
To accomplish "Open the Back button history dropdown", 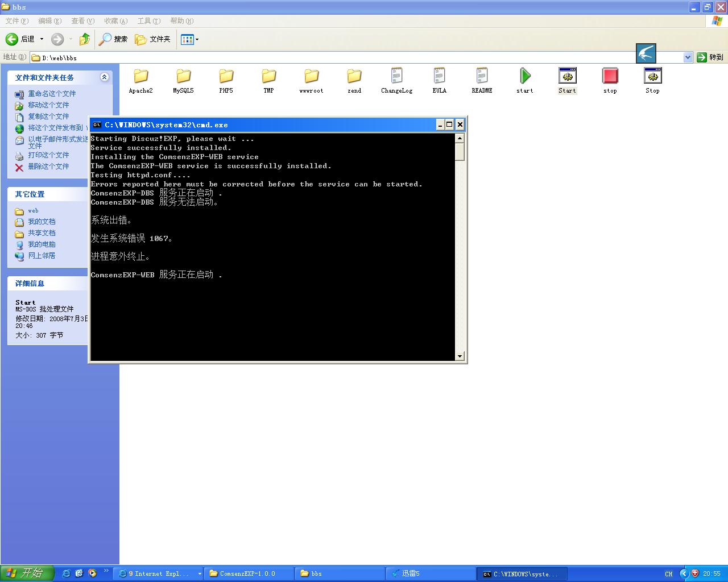I will 42,39.
